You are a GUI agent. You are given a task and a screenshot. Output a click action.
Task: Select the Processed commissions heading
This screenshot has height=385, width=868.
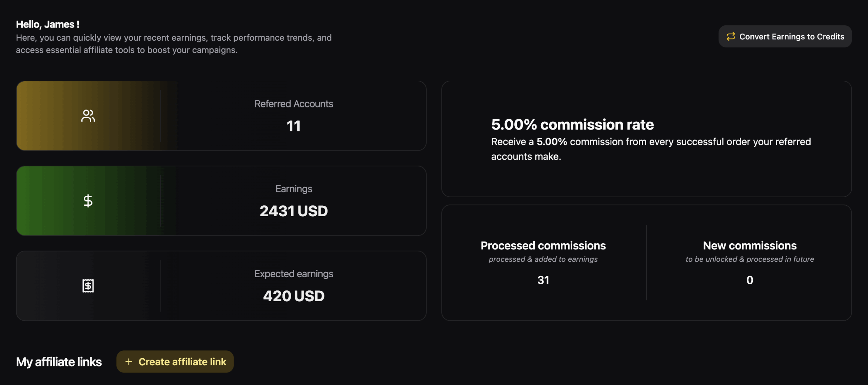coord(543,245)
